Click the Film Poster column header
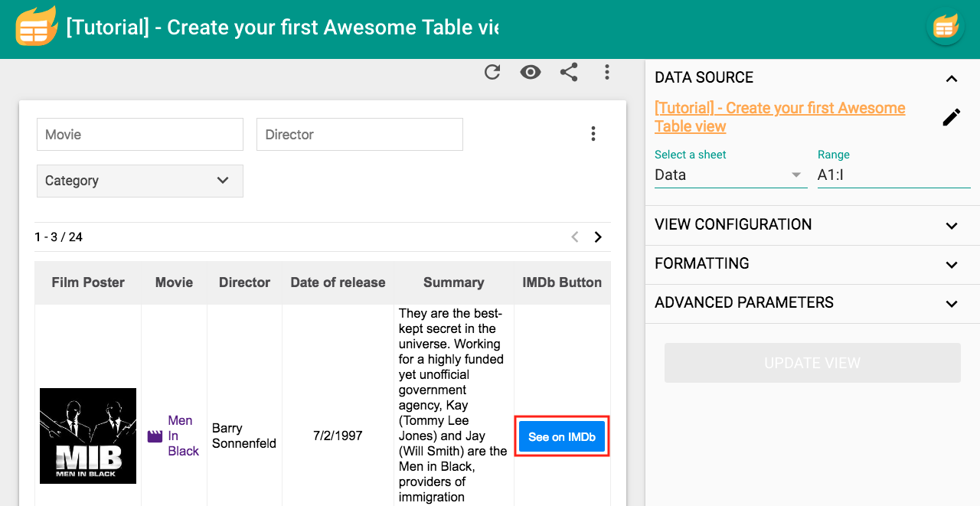 click(x=88, y=282)
